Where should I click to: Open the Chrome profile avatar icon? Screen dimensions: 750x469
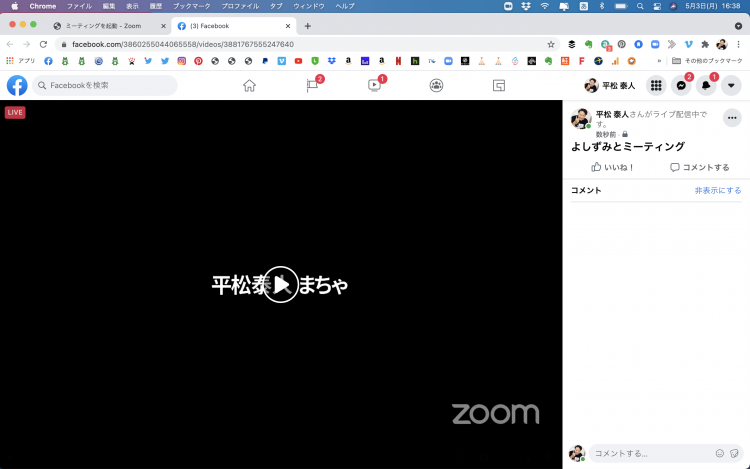721,44
